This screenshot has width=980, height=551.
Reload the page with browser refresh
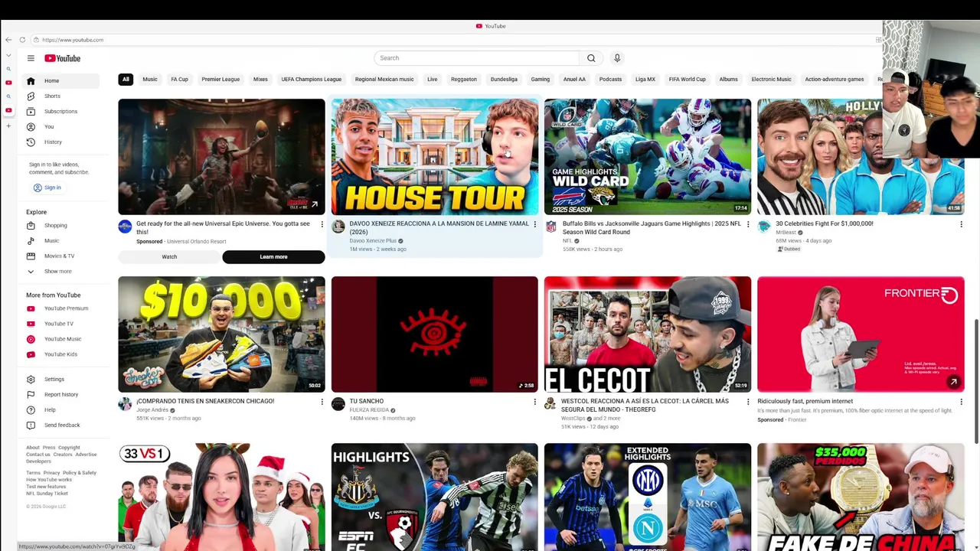click(x=22, y=40)
